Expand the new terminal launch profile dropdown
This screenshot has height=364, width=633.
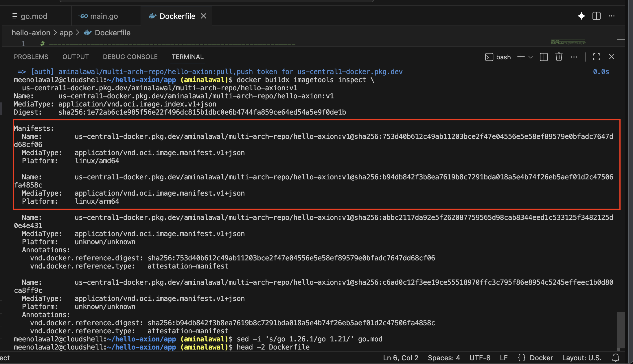point(531,57)
